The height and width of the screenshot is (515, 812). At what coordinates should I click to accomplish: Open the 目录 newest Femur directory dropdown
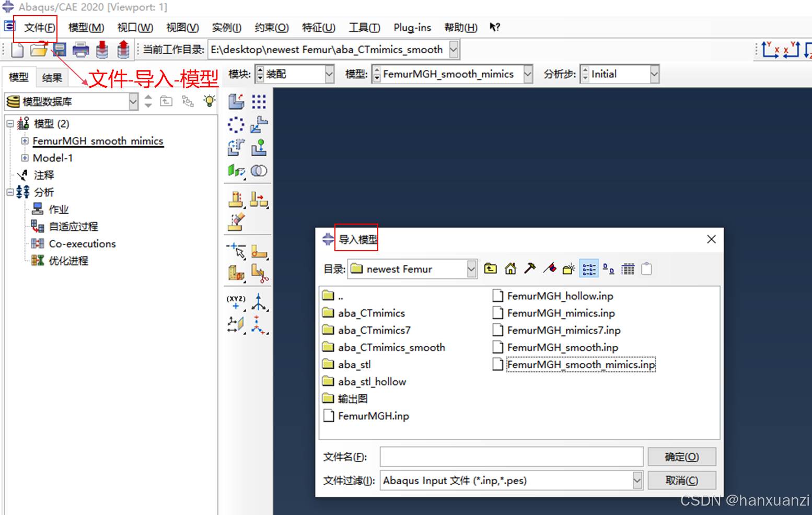(x=472, y=269)
